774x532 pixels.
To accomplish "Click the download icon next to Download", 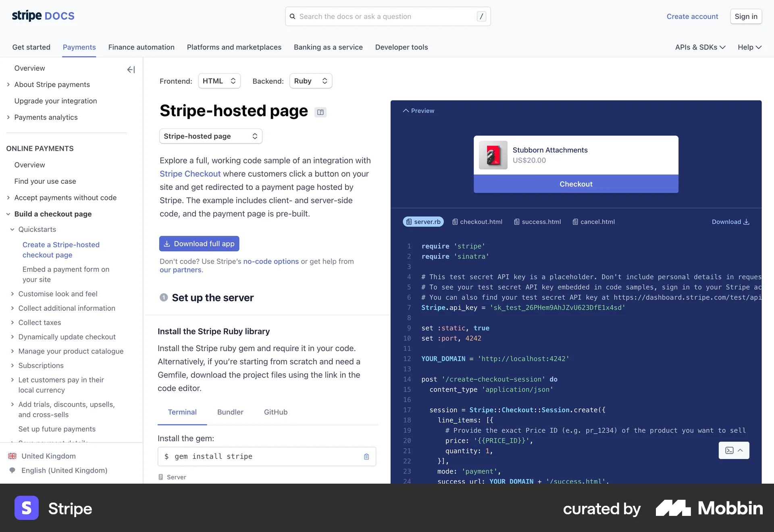I will coord(747,222).
